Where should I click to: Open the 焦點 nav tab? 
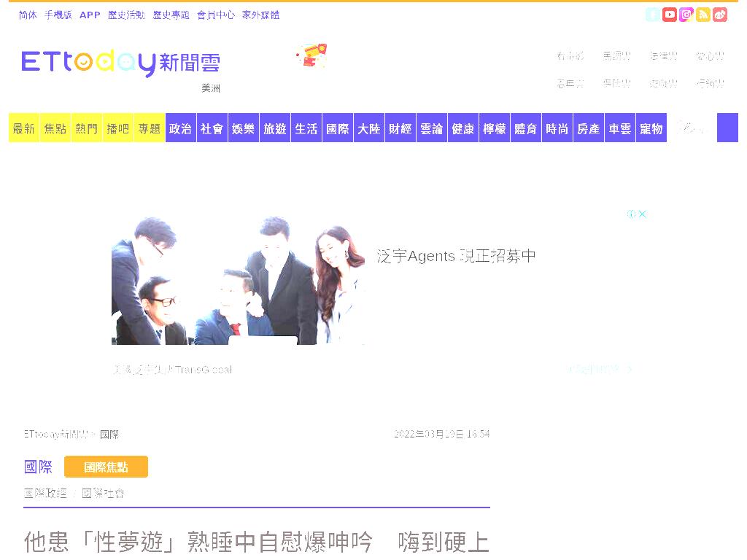[55, 128]
